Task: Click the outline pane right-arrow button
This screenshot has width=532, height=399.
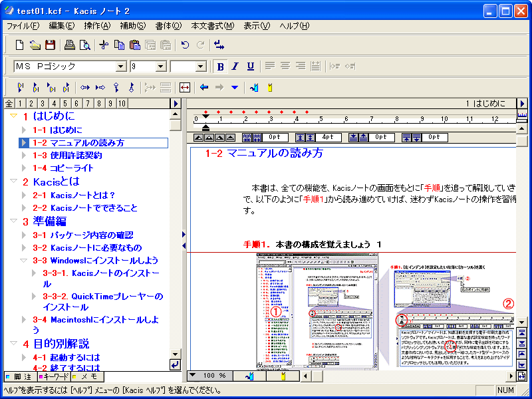Action: point(176,103)
